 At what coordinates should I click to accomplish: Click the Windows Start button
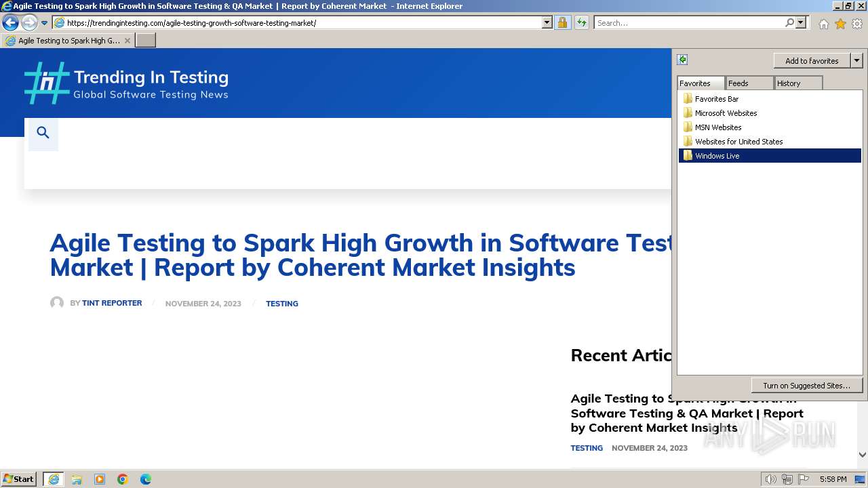18,479
